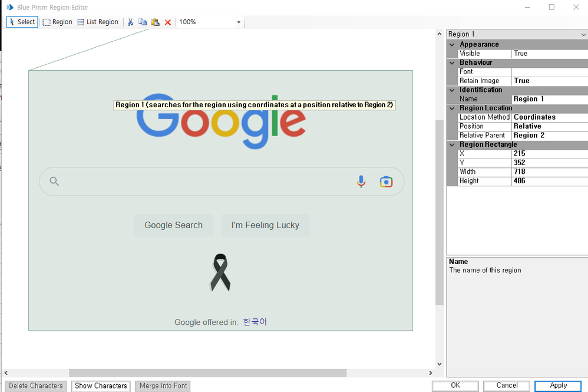
Task: Click the Apply button
Action: point(557,386)
